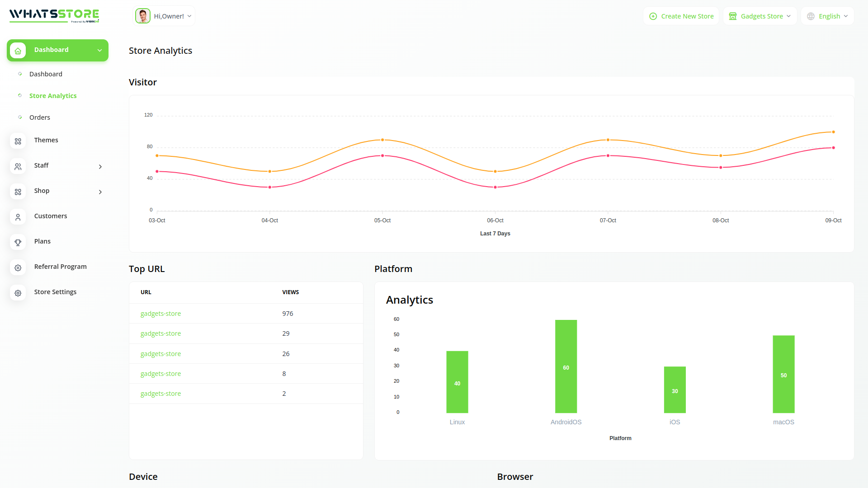
Task: Go to the Orders submenu item
Action: click(40, 117)
